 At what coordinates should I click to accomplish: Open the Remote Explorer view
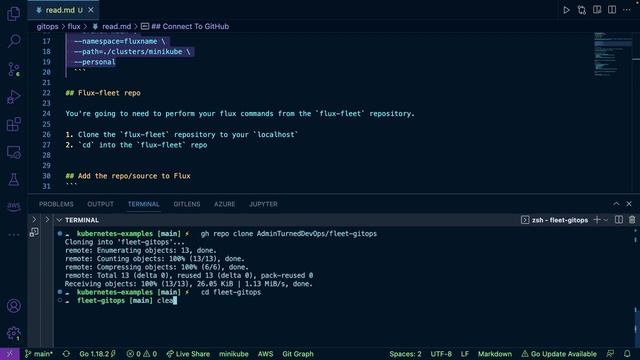(x=13, y=152)
